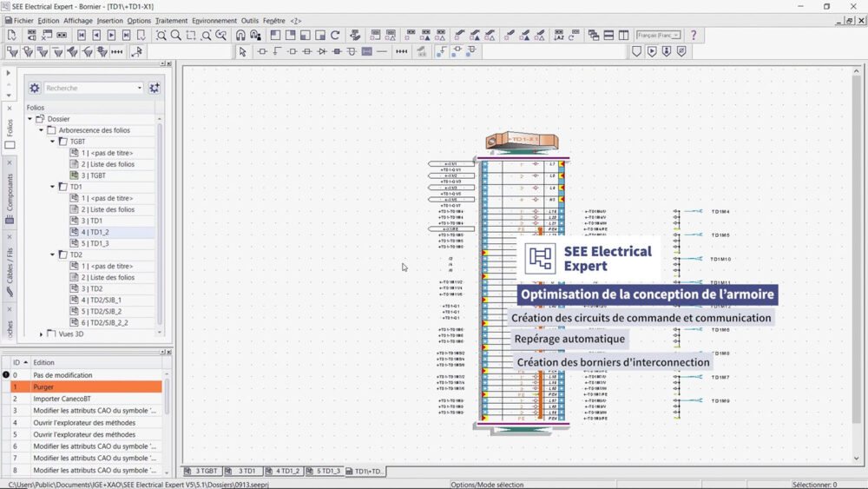The width and height of the screenshot is (868, 489).
Task: Open the Edition menu
Action: [x=48, y=21]
